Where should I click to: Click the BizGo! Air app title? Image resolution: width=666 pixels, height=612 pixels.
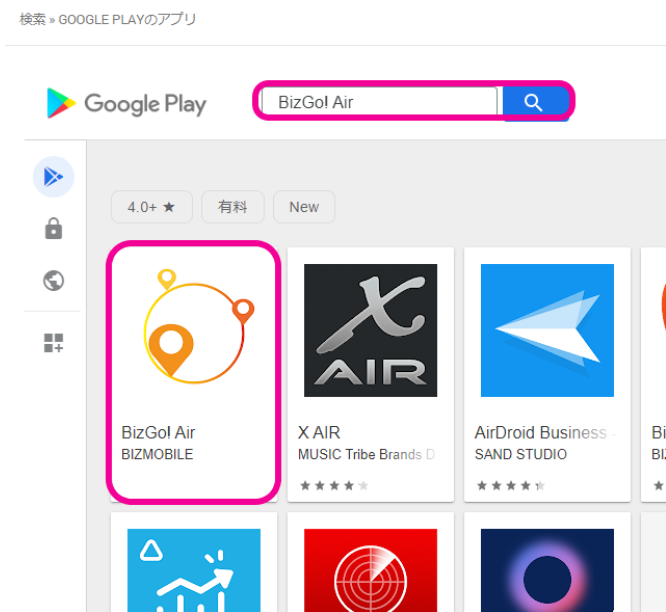158,433
